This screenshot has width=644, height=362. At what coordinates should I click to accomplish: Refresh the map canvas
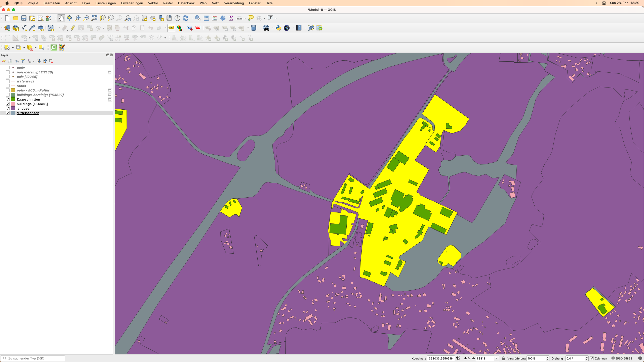pos(186,18)
